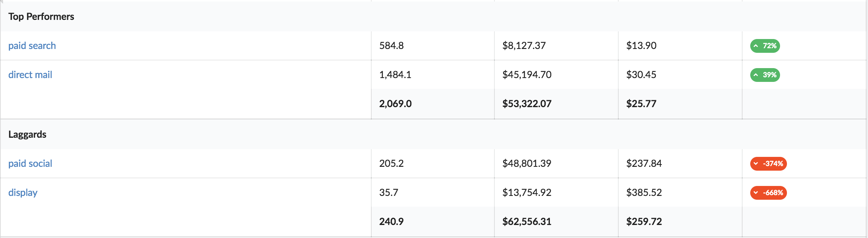Screen dimensions: 868x238
Task: Open the paid social channel link
Action: click(30, 163)
